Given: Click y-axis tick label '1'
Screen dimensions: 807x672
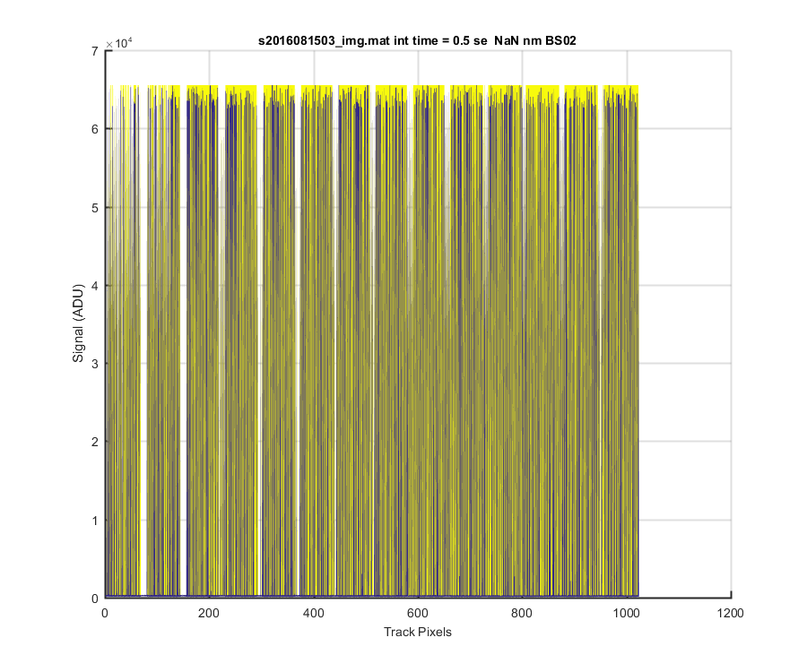Looking at the screenshot, I should pos(95,521).
